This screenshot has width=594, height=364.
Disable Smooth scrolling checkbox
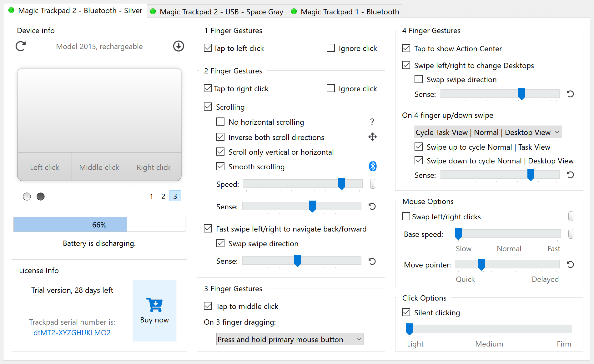click(220, 166)
